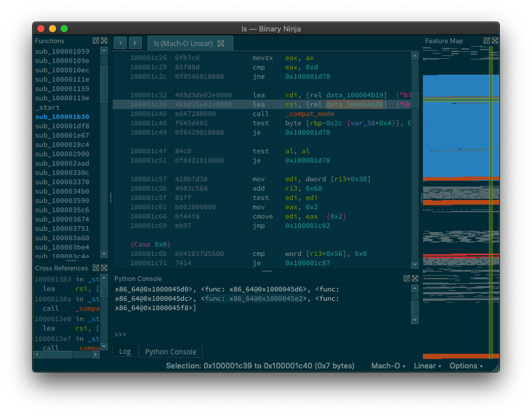Close the Feature Map panel
The width and height of the screenshot is (532, 415).
coord(495,41)
